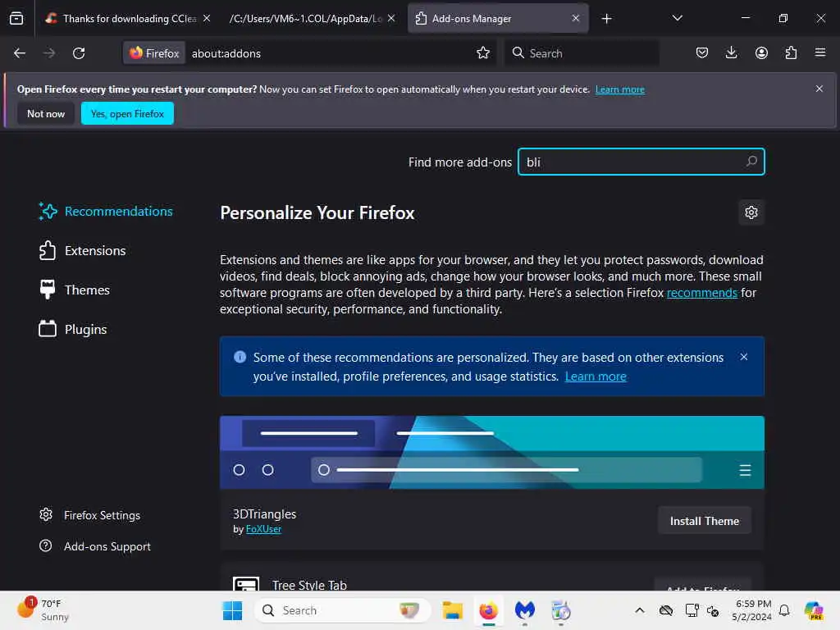Open the FoXUser author link
Image resolution: width=840 pixels, height=630 pixels.
(x=263, y=529)
